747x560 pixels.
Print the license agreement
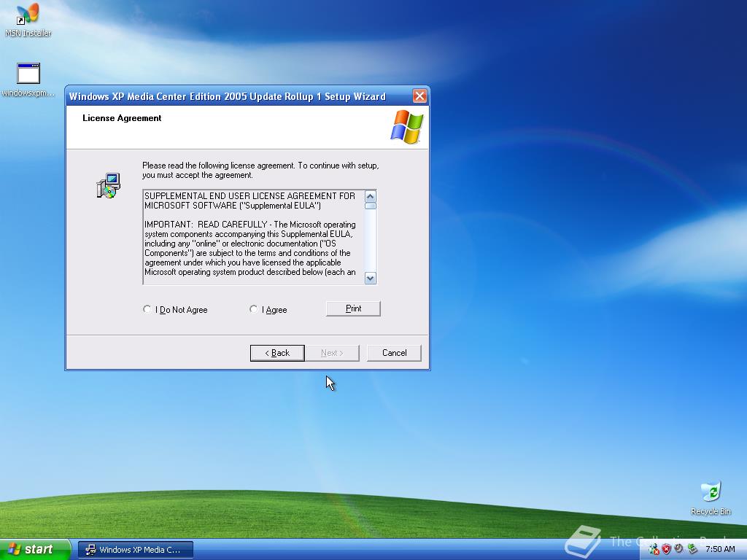point(353,308)
